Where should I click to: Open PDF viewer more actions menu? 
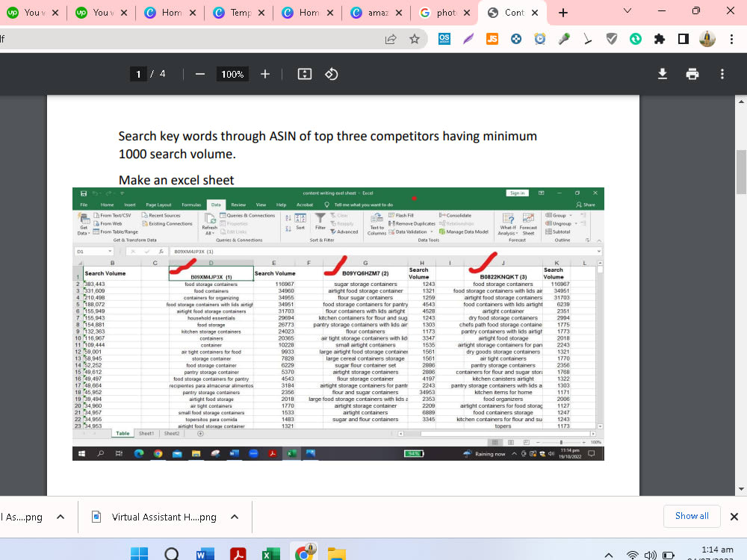pos(722,74)
